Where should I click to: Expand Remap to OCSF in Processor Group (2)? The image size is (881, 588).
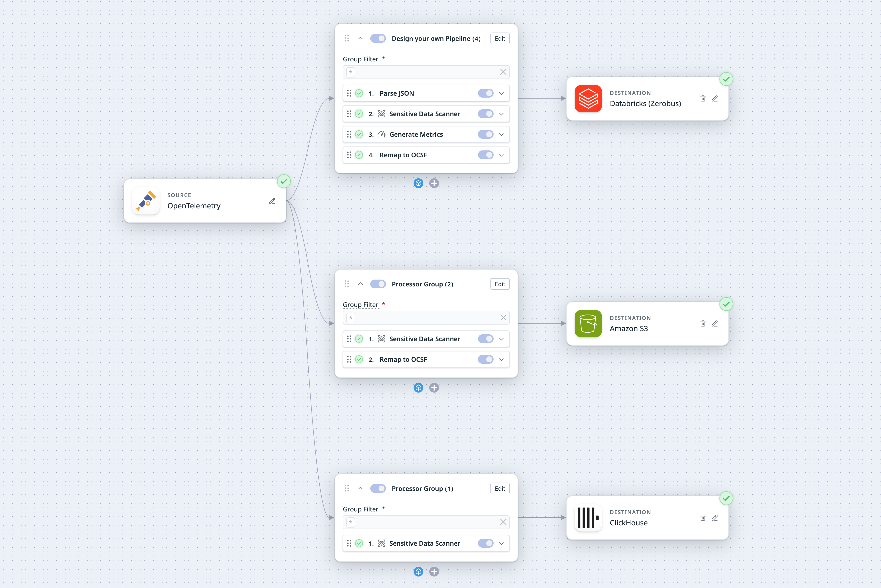pos(501,360)
